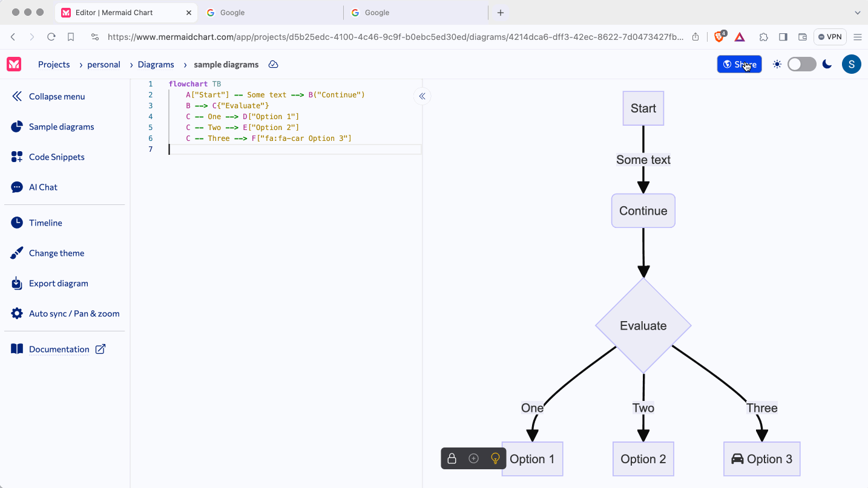The height and width of the screenshot is (488, 868).
Task: Open the Documentation link
Action: pos(59,349)
